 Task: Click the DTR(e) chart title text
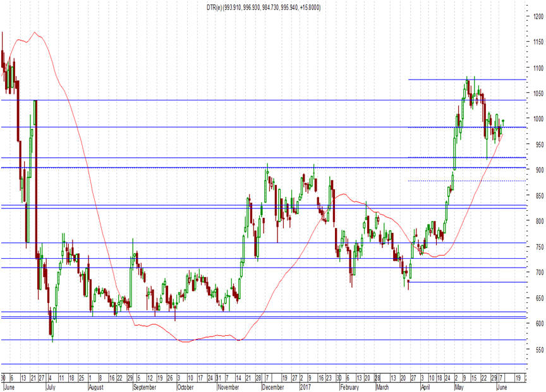coord(264,8)
